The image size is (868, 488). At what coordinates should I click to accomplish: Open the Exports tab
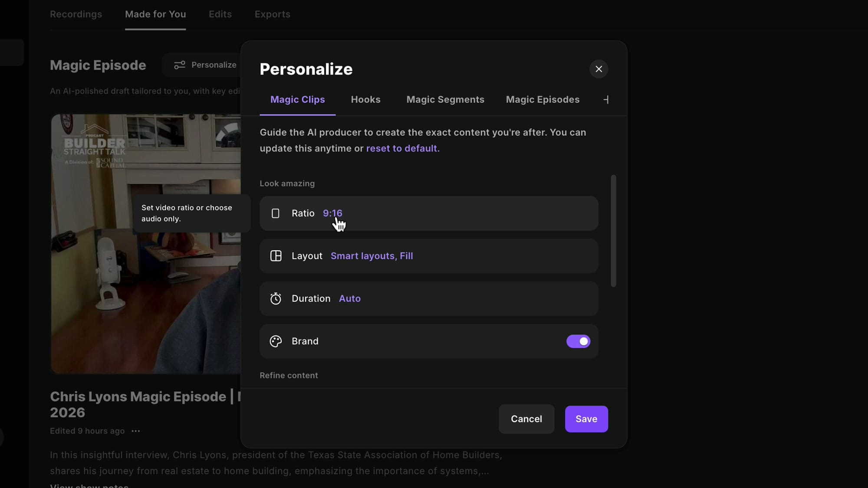pos(272,14)
